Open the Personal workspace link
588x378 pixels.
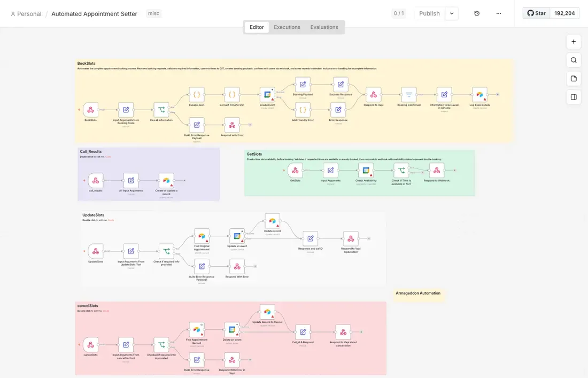pyautogui.click(x=26, y=14)
